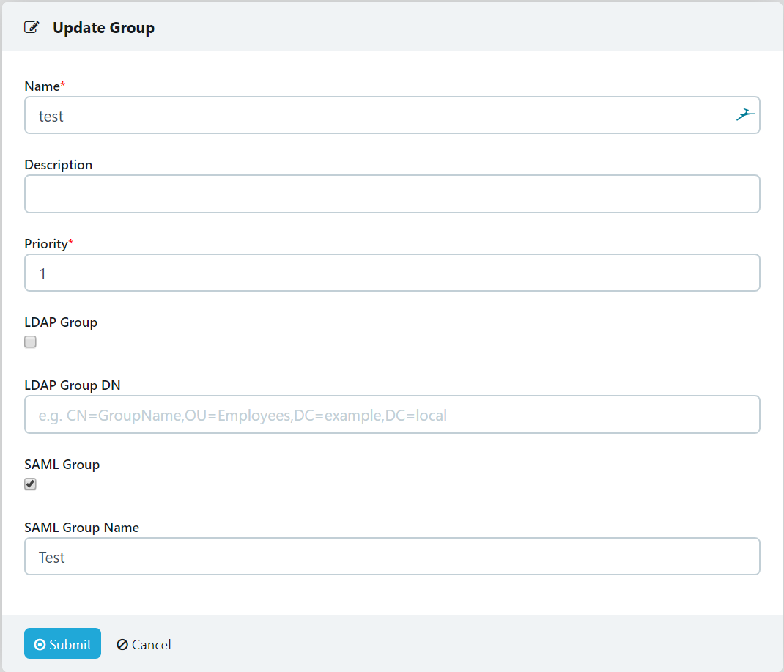The height and width of the screenshot is (672, 784).
Task: Click the "SAML Group" checkbox label
Action: [62, 464]
